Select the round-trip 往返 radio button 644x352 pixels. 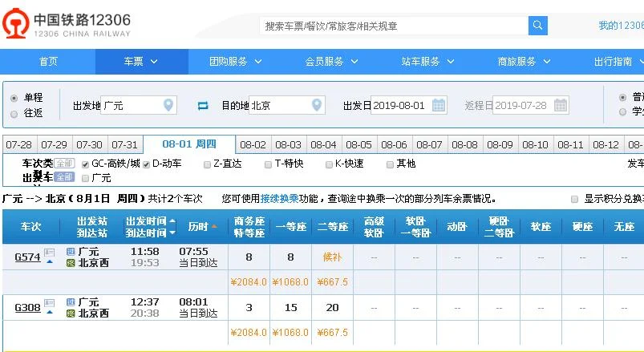tap(14, 114)
